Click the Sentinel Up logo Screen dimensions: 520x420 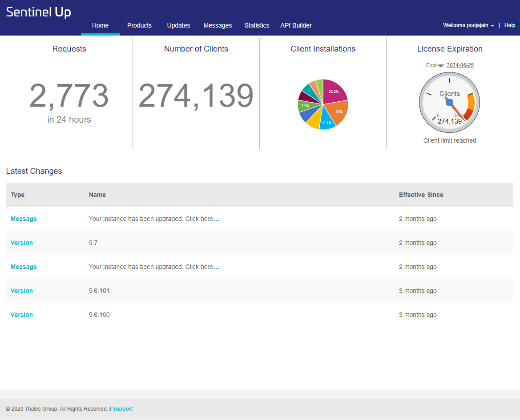pos(38,12)
